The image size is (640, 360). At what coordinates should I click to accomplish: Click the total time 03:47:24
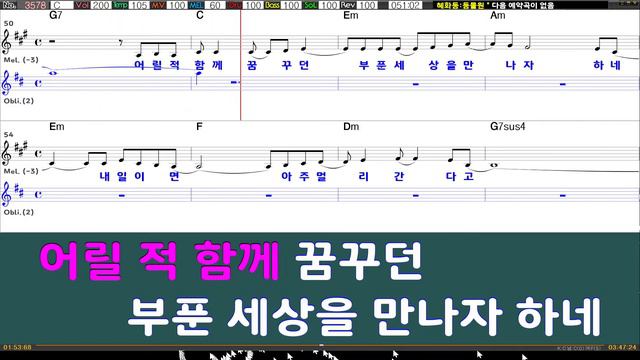pos(622,347)
